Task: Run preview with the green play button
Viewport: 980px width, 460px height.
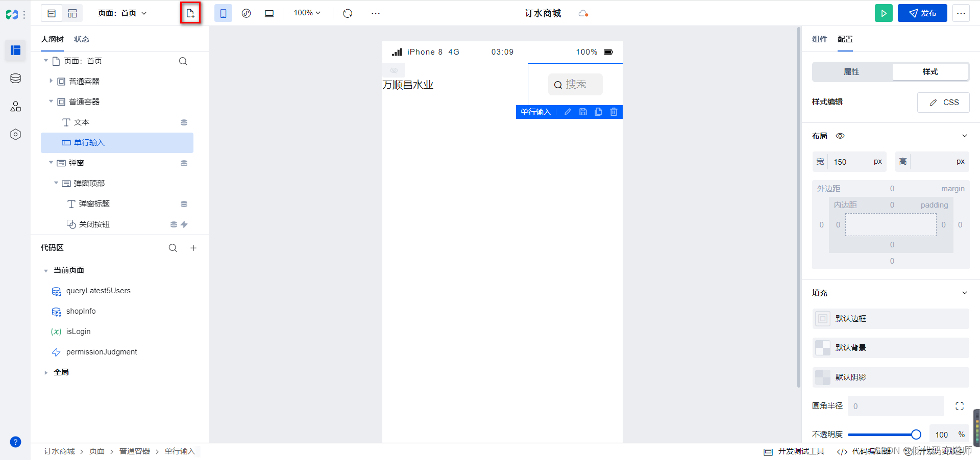Action: (884, 13)
